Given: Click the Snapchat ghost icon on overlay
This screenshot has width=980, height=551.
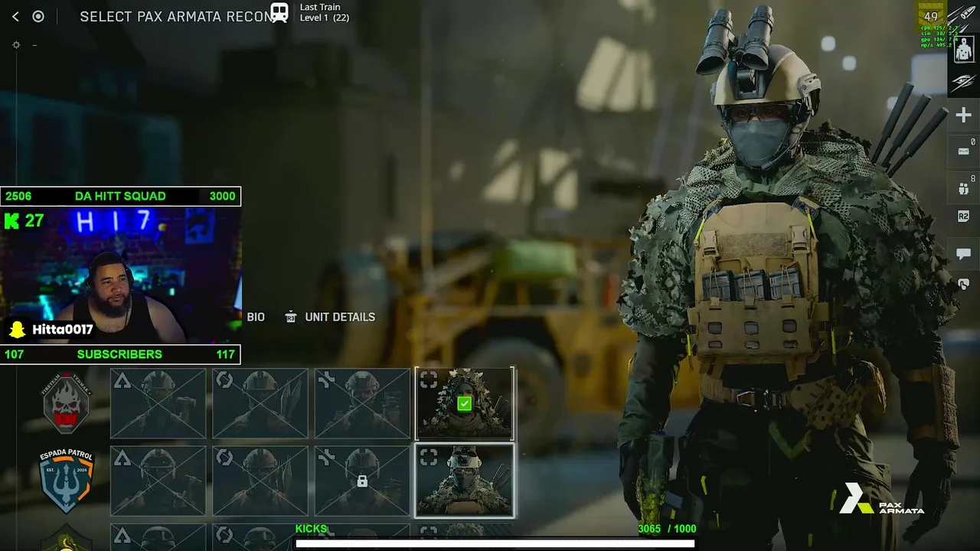Looking at the screenshot, I should click(16, 330).
